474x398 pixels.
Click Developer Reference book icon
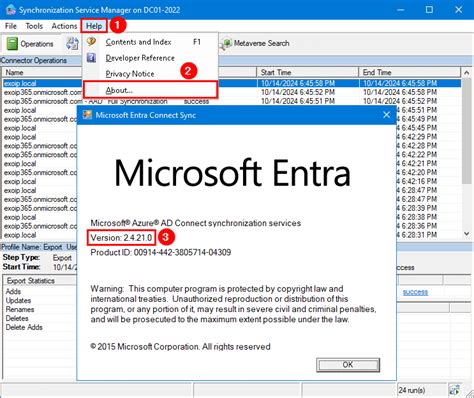point(91,58)
